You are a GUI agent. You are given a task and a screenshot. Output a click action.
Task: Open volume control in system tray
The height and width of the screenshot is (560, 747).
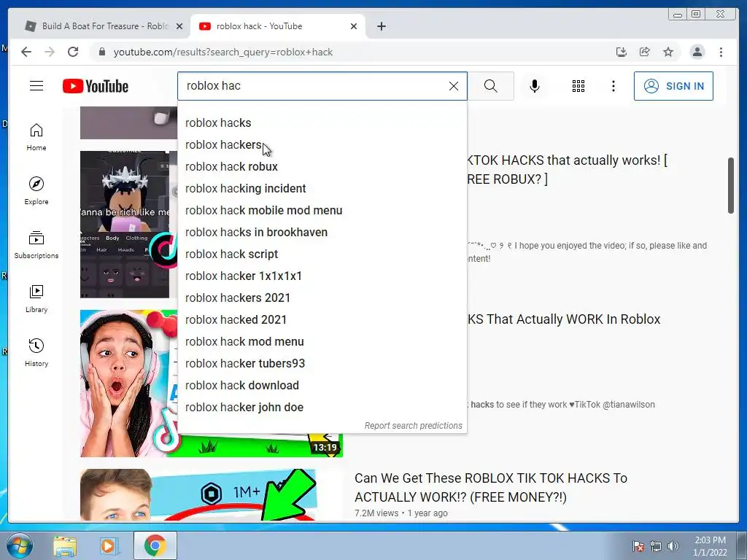click(x=673, y=546)
